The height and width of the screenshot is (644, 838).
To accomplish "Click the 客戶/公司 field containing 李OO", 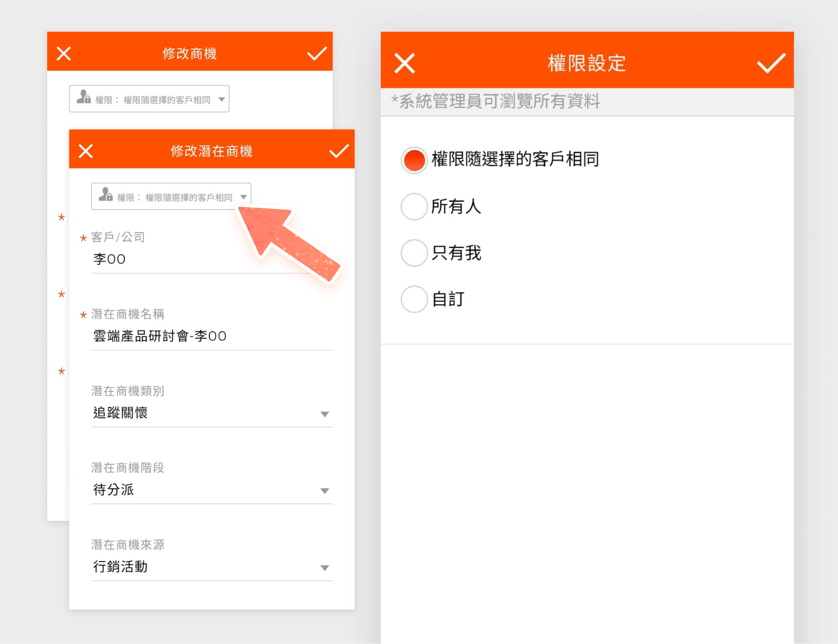I will point(201,260).
